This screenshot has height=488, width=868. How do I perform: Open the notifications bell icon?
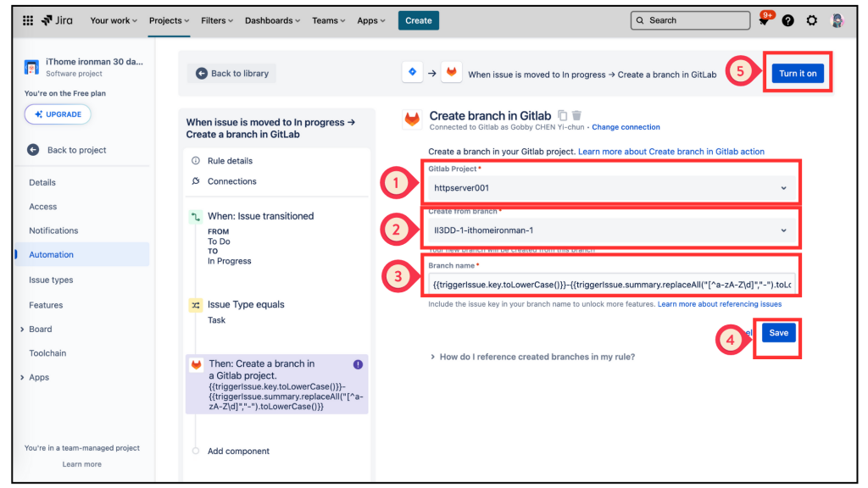click(764, 20)
